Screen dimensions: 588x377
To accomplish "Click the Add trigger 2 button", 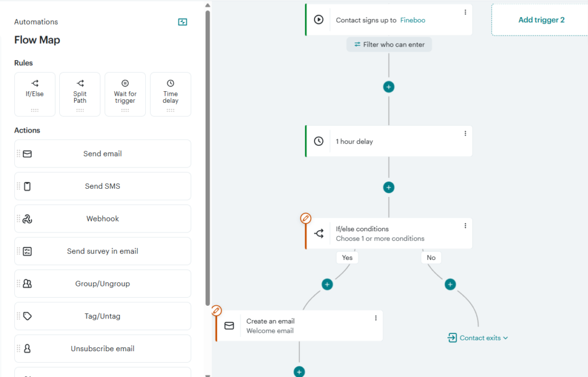I will tap(541, 20).
